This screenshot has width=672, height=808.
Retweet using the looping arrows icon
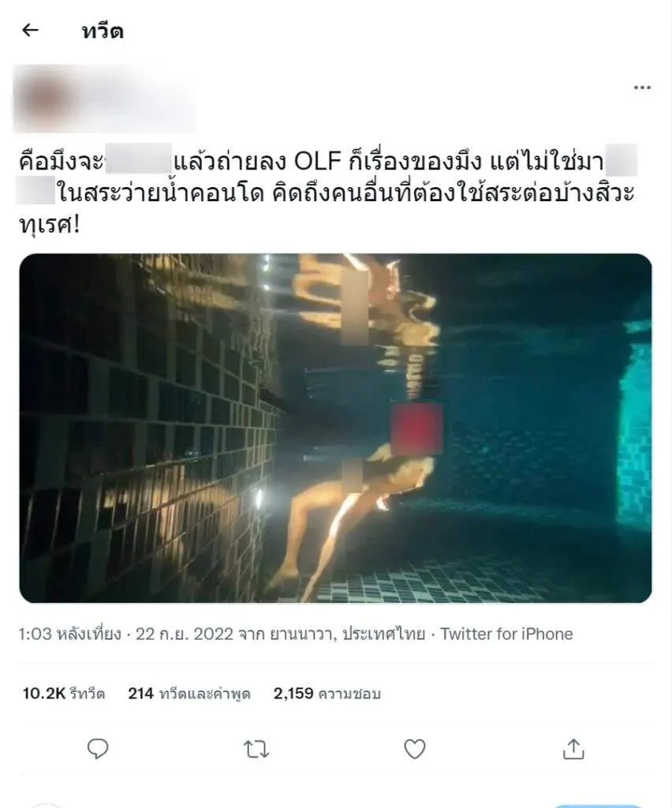coord(256,750)
